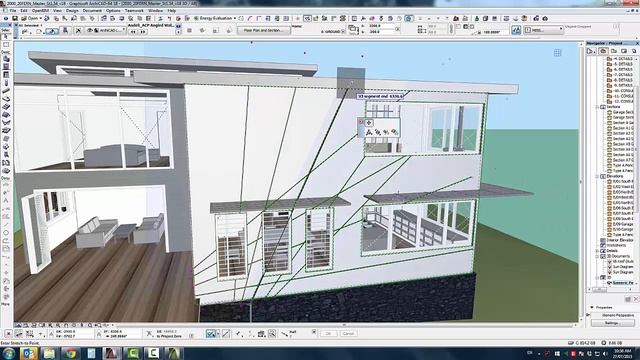Collapse the Properties section in Navigator
The width and height of the screenshot is (640, 360).
click(592, 307)
